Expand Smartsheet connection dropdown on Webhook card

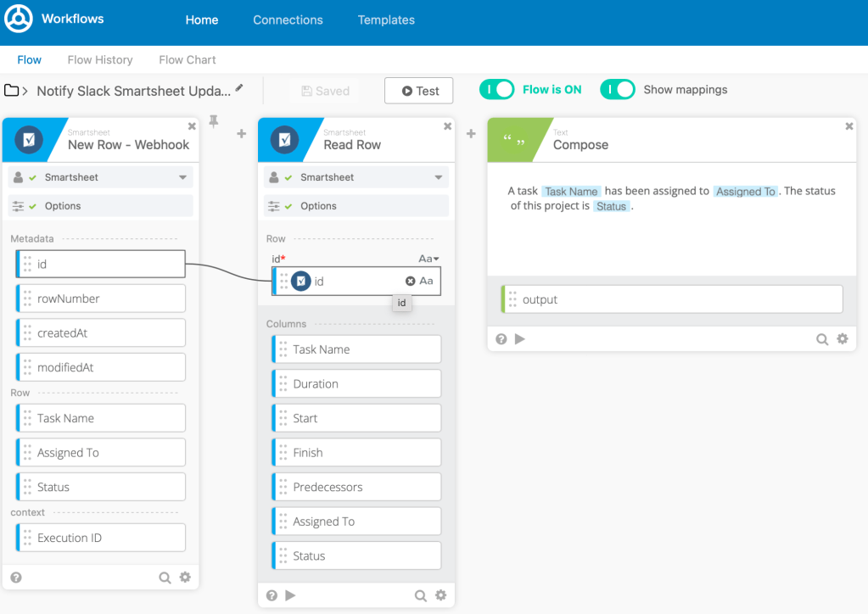click(182, 177)
